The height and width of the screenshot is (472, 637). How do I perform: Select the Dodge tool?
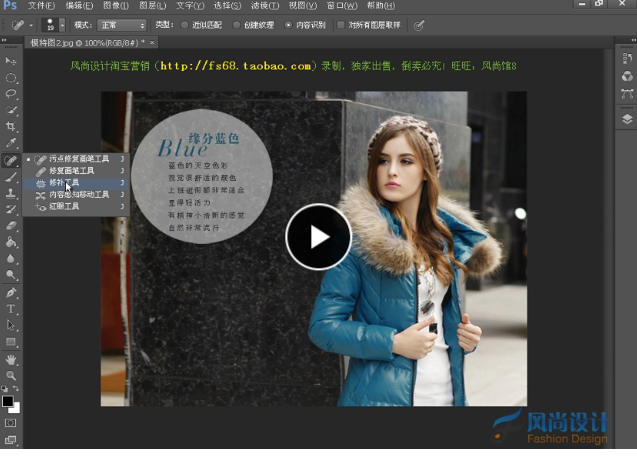point(11,275)
